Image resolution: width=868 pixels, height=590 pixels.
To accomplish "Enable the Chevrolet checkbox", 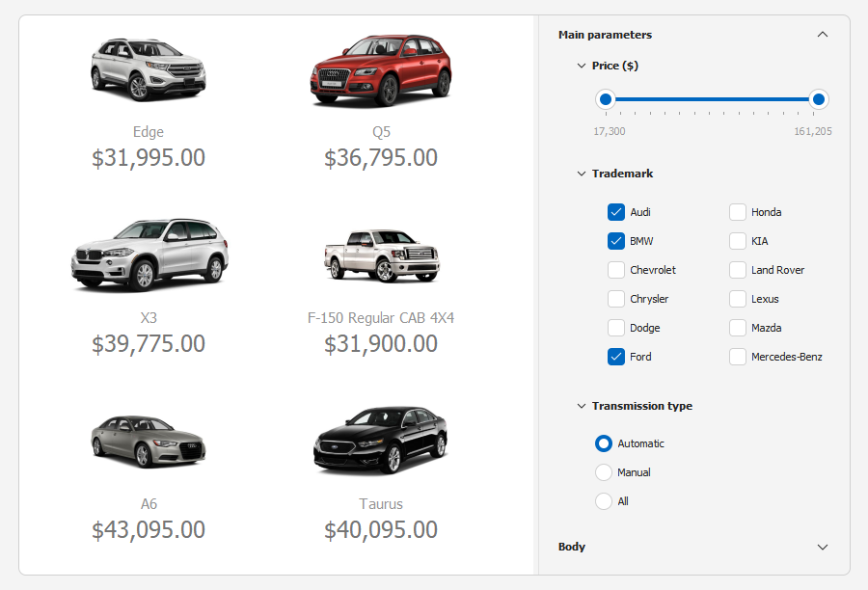I will click(x=615, y=270).
